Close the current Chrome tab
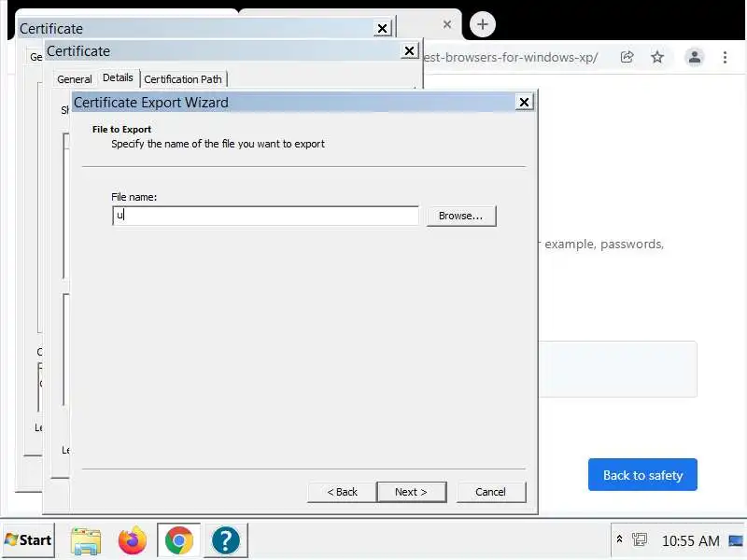Screen dimensions: 747x560 (x=447, y=24)
